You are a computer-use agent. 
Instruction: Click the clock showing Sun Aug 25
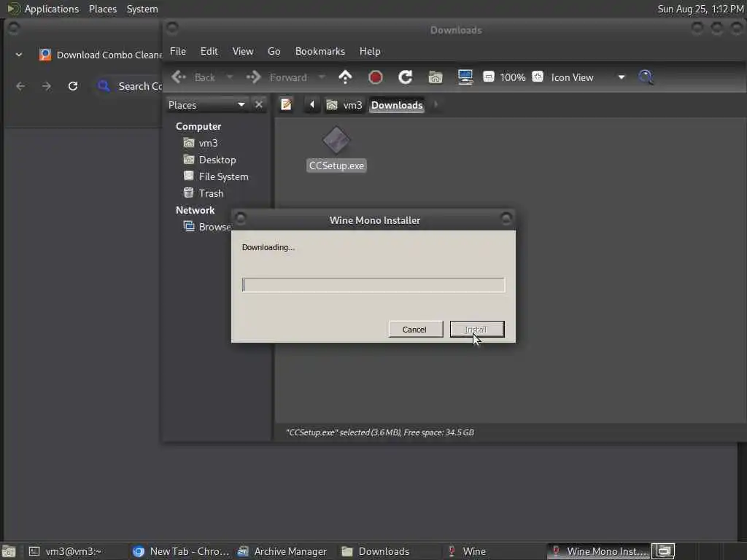tap(700, 9)
